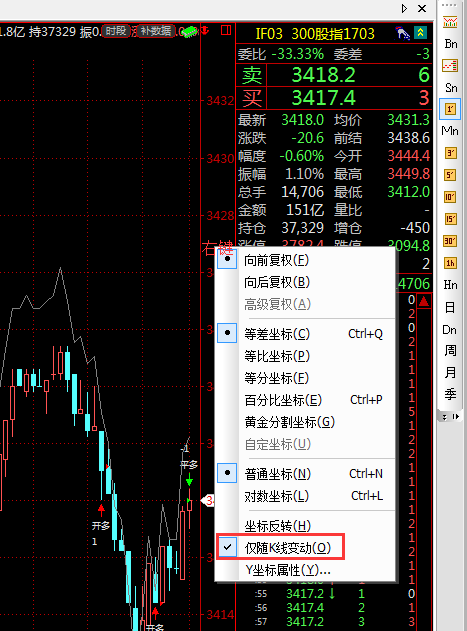The width and height of the screenshot is (467, 631).
Task: Select 对数坐标 logarithmic axis option
Action: click(277, 496)
